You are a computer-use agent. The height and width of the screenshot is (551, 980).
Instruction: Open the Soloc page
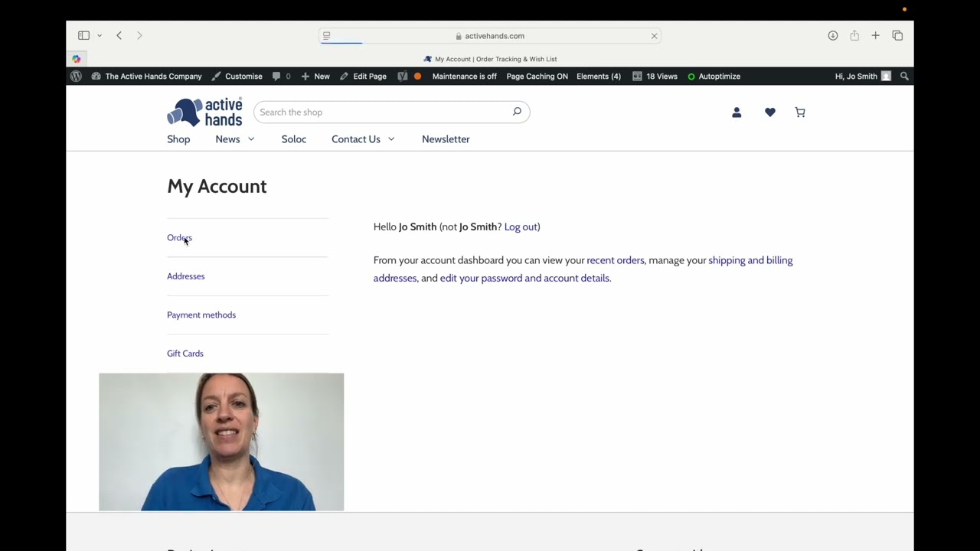point(294,139)
